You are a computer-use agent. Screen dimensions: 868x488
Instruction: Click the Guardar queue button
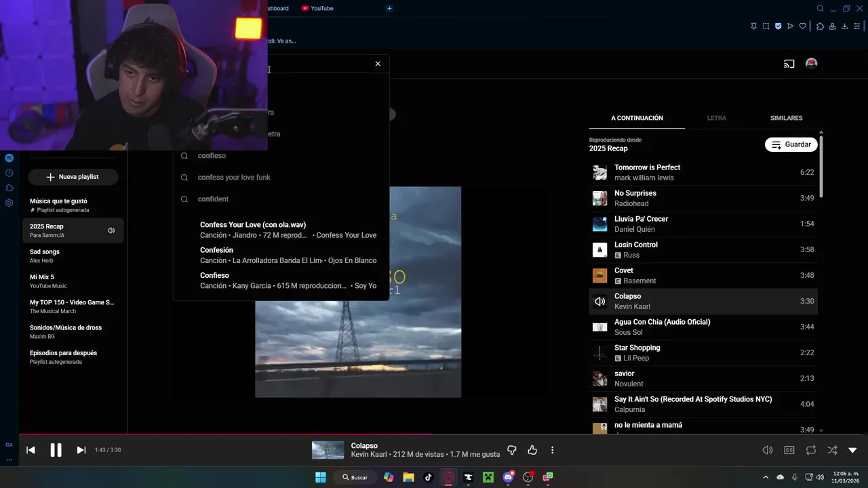[791, 144]
